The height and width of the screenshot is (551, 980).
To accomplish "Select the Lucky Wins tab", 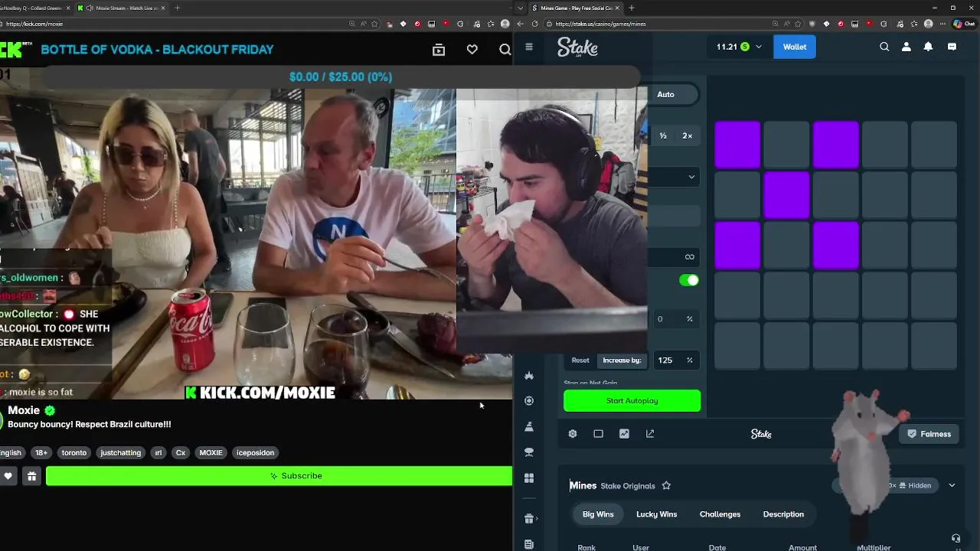I will (x=657, y=514).
